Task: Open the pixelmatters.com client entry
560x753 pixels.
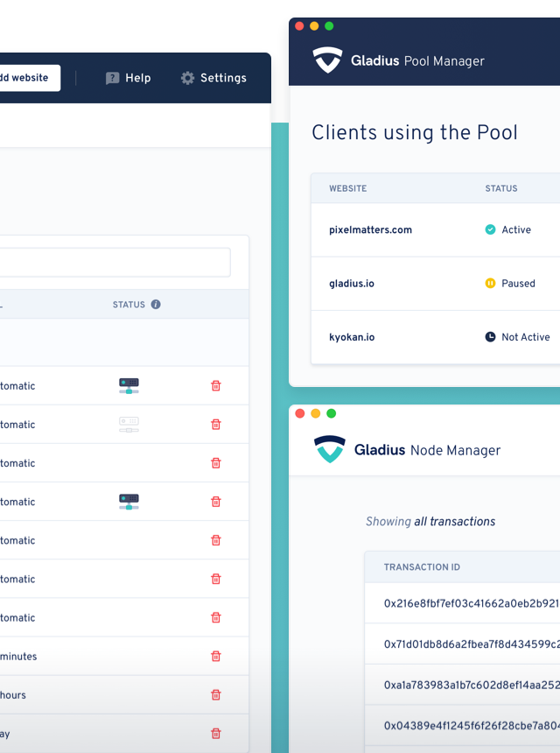Action: [370, 230]
